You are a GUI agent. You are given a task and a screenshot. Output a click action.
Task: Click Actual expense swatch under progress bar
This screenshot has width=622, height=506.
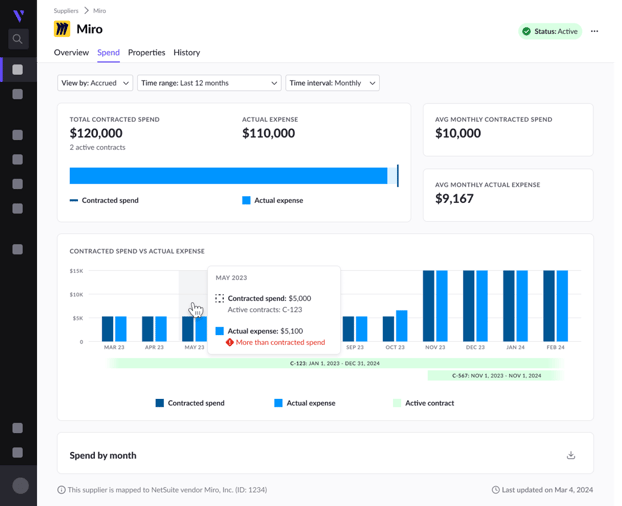coord(246,200)
